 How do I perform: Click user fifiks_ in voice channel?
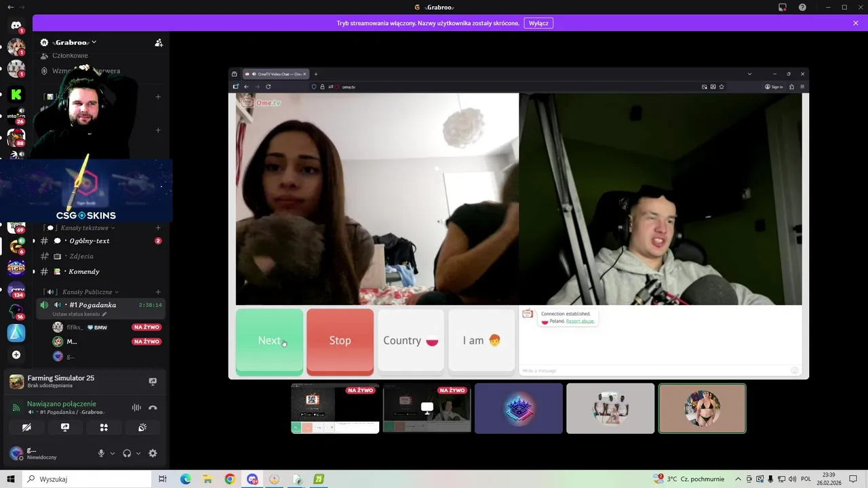pyautogui.click(x=101, y=327)
